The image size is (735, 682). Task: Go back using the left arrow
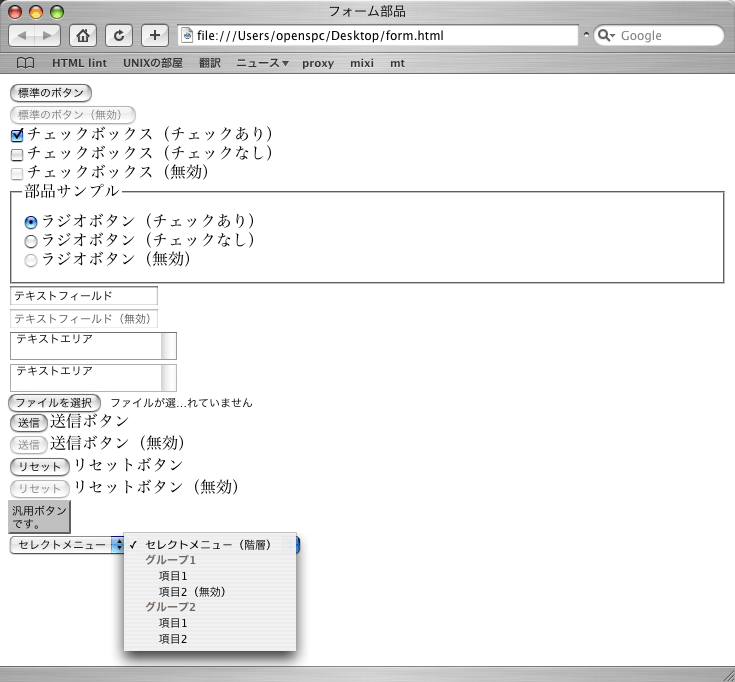click(24, 35)
